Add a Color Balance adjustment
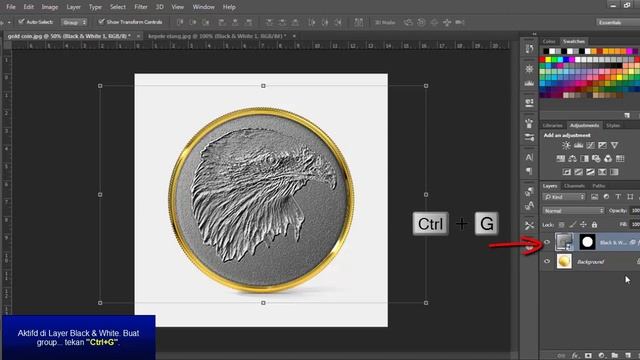The image size is (640, 360). coord(572,158)
